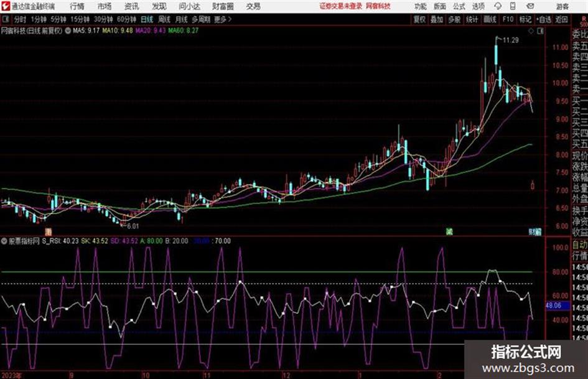Image resolution: width=588 pixels, height=379 pixels.
Task: Click the 画线 drawing tools button
Action: point(490,19)
